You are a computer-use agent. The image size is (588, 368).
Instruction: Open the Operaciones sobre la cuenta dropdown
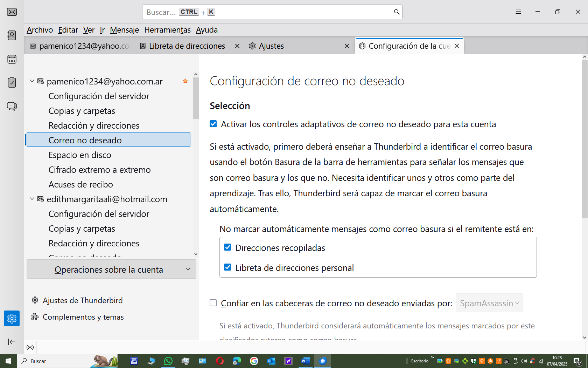point(111,269)
